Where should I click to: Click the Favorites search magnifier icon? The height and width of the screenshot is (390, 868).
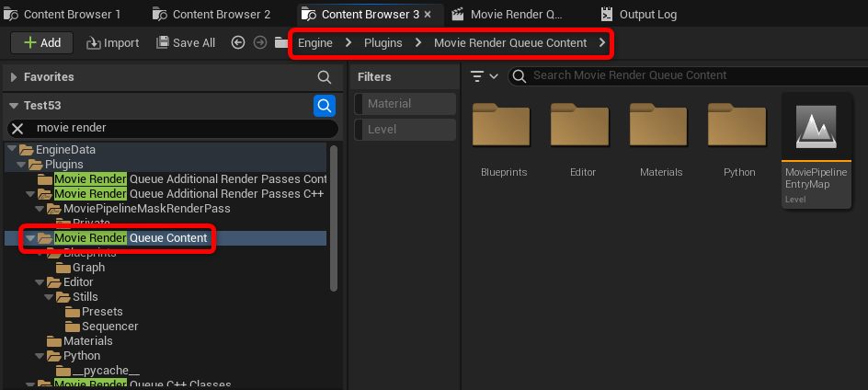pos(325,77)
